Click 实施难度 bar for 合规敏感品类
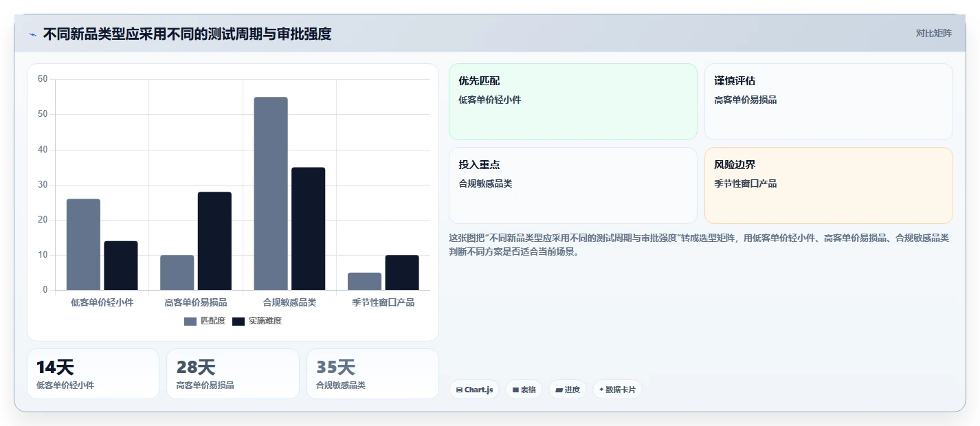This screenshot has height=426, width=980. (309, 229)
